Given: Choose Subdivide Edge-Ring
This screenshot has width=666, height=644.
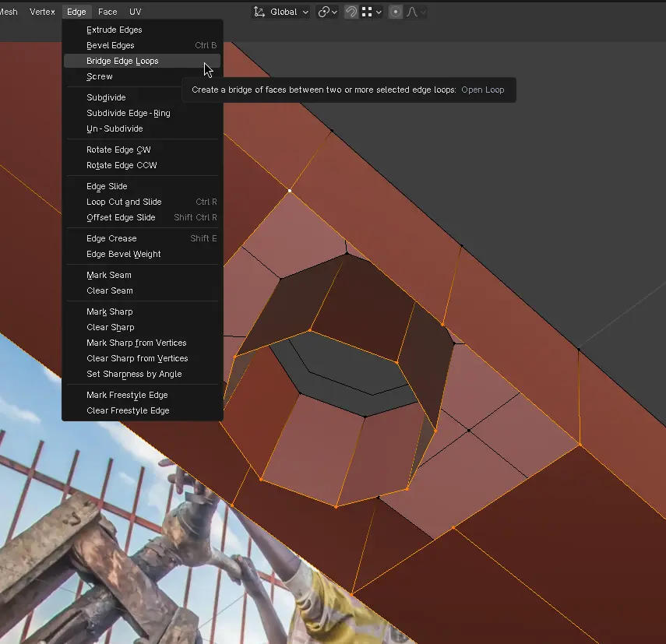Looking at the screenshot, I should tap(143, 114).
